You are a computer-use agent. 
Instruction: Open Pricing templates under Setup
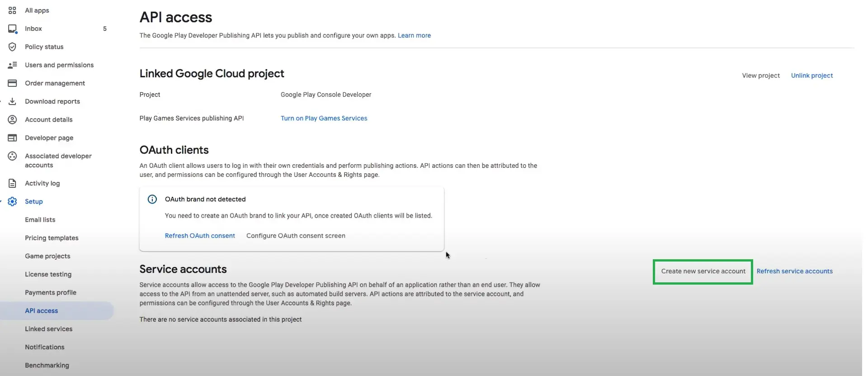tap(52, 238)
